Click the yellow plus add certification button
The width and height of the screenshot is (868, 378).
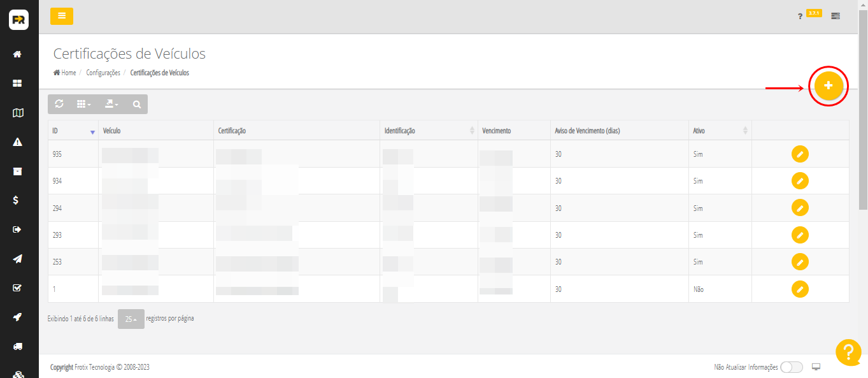click(x=829, y=85)
